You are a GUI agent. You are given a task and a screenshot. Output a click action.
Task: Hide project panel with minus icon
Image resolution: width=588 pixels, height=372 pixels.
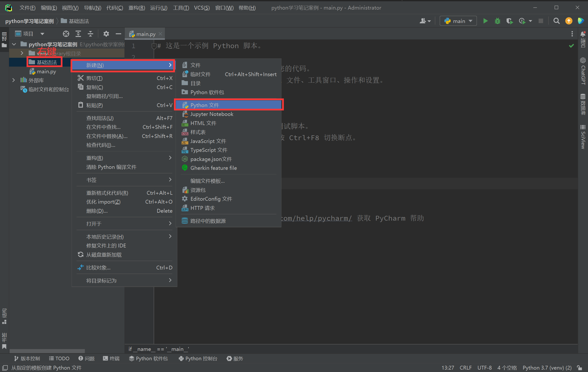pos(118,34)
